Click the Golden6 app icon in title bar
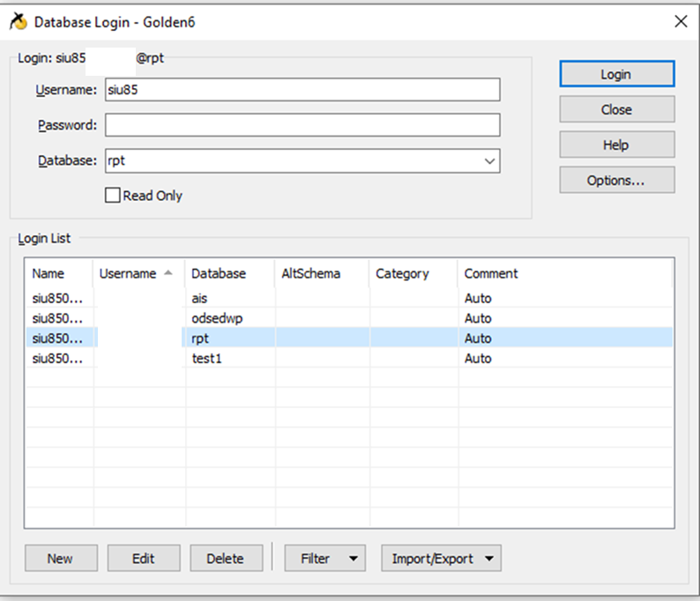This screenshot has width=700, height=601. 19,21
